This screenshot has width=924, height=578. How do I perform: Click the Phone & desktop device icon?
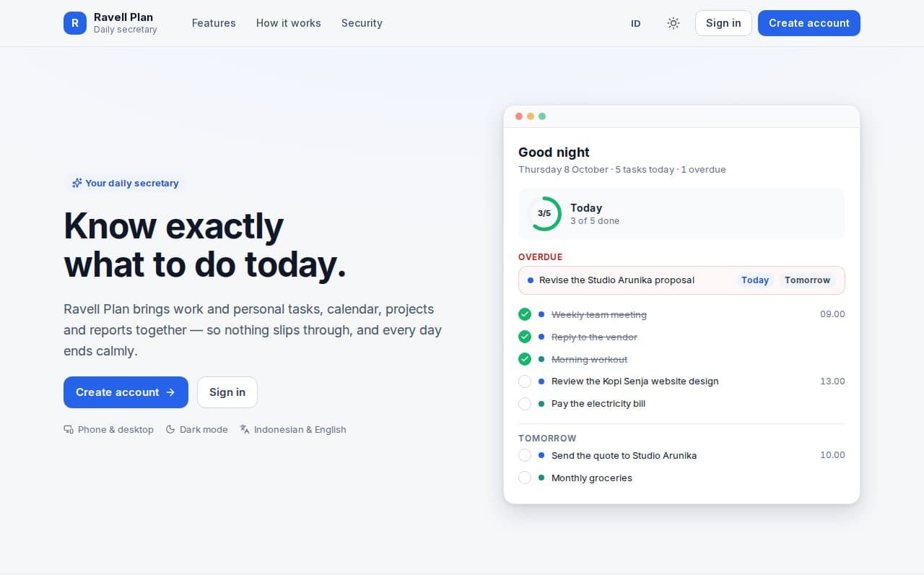[x=69, y=429]
